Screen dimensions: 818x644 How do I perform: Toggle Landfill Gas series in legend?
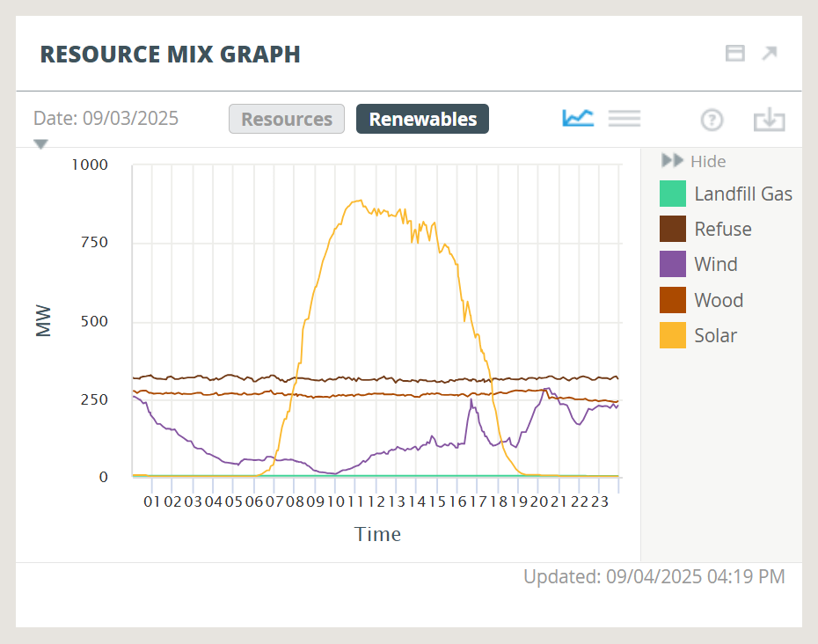coord(742,194)
